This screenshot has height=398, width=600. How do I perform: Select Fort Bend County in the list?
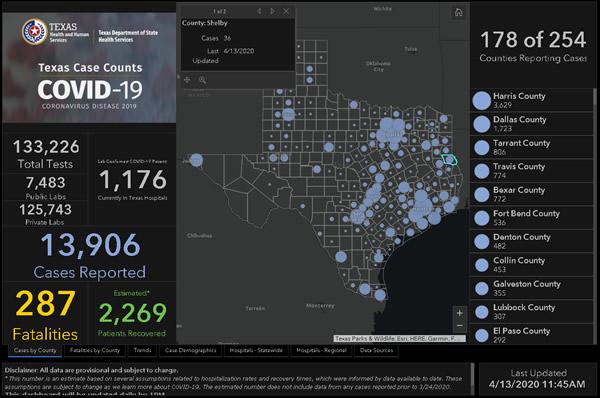point(531,218)
